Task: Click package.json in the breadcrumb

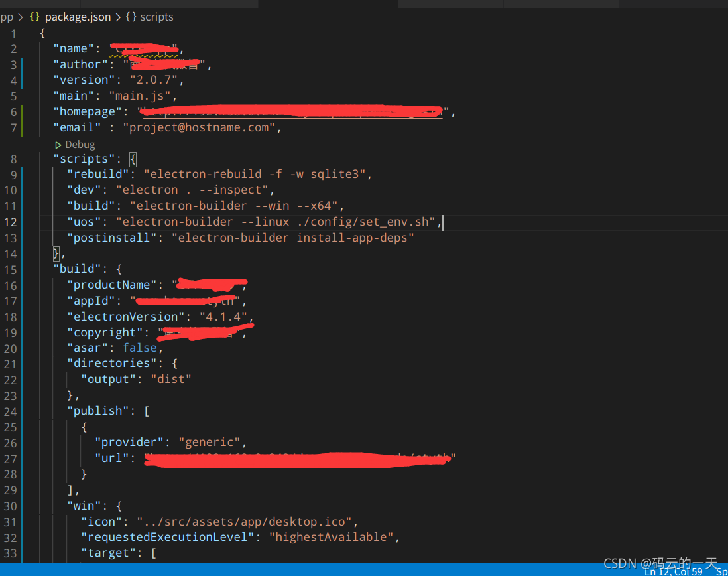Action: 78,17
